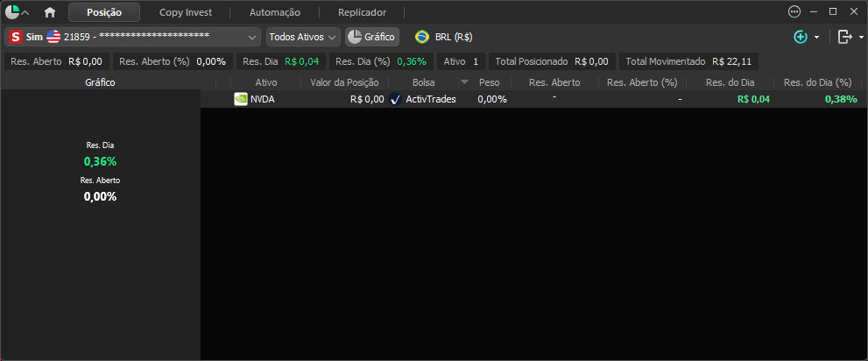The image size is (868, 361).
Task: Open the Home icon
Action: 50,12
